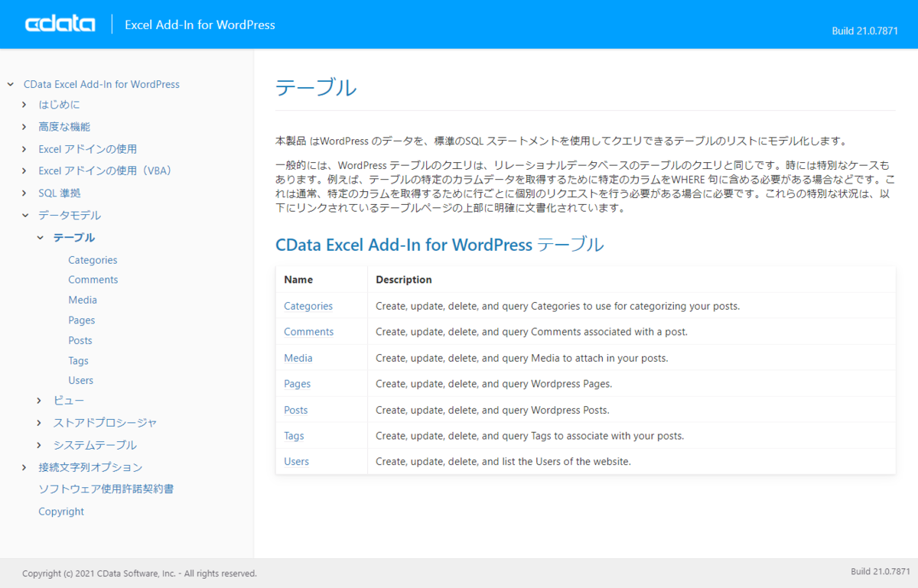Open Media in sidebar tree

click(83, 300)
